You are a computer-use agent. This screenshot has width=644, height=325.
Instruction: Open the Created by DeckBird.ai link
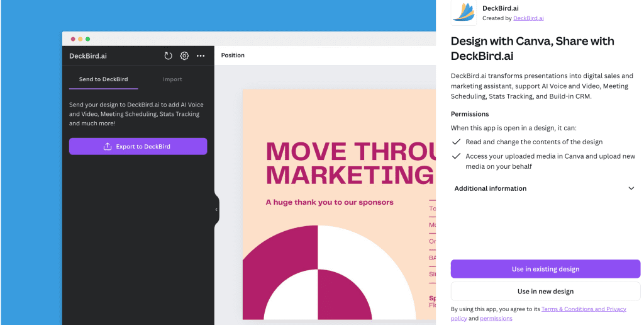[528, 18]
